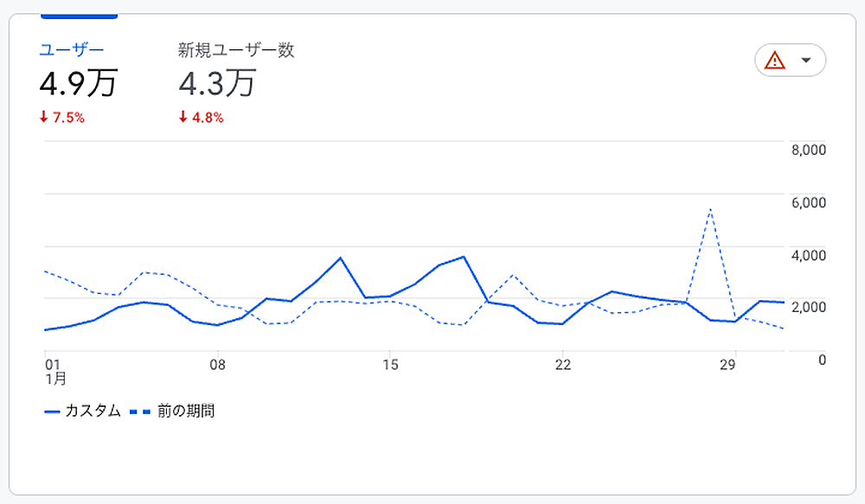Click the dashed line swatch next to 前の期間
The height and width of the screenshot is (504, 865).
pos(140,411)
